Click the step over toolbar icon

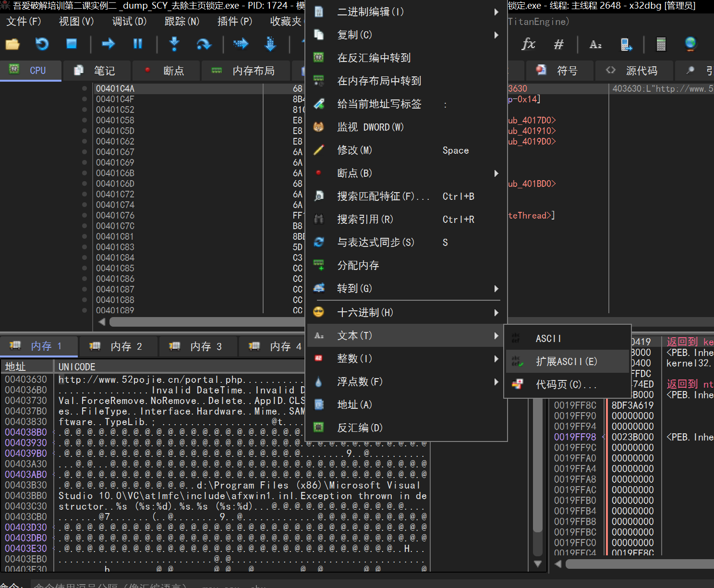point(204,44)
